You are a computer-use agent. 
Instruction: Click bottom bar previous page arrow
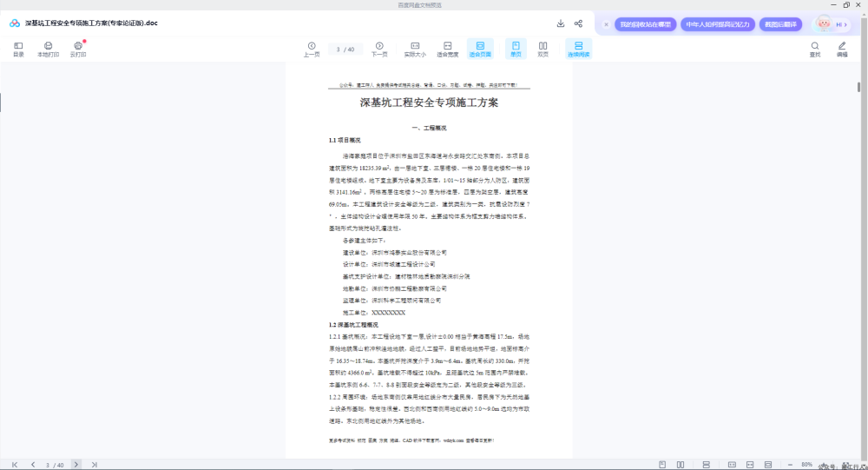pos(33,465)
